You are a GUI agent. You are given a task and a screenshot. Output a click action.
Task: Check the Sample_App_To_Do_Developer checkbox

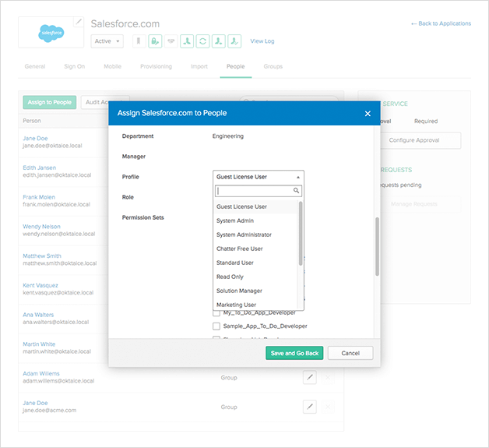tap(216, 326)
